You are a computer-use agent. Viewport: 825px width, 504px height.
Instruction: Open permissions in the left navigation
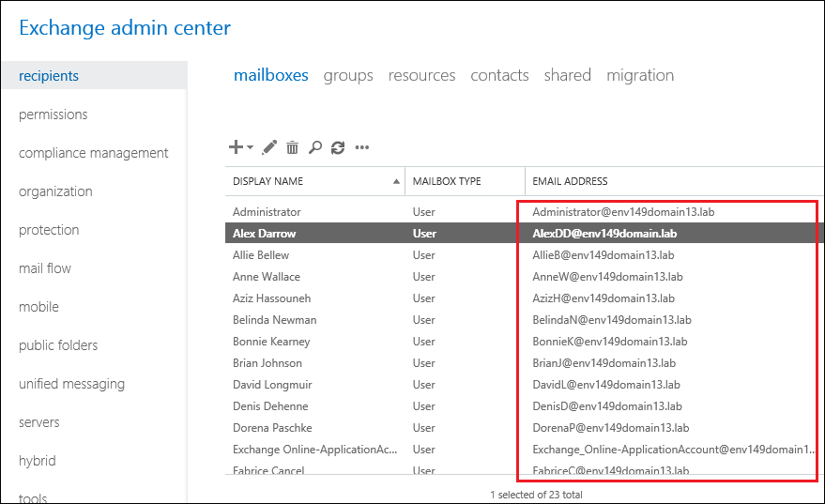click(53, 115)
